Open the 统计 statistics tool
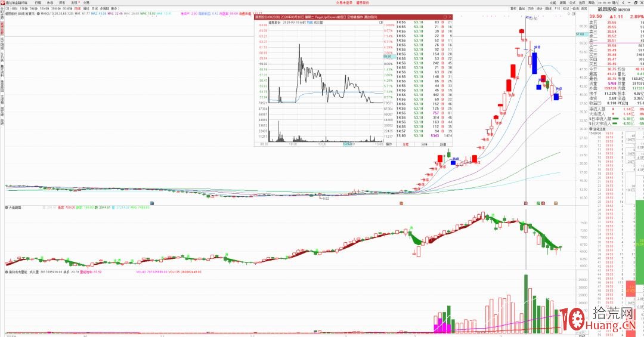Image resolution: width=644 pixels, height=337 pixels. click(x=539, y=8)
